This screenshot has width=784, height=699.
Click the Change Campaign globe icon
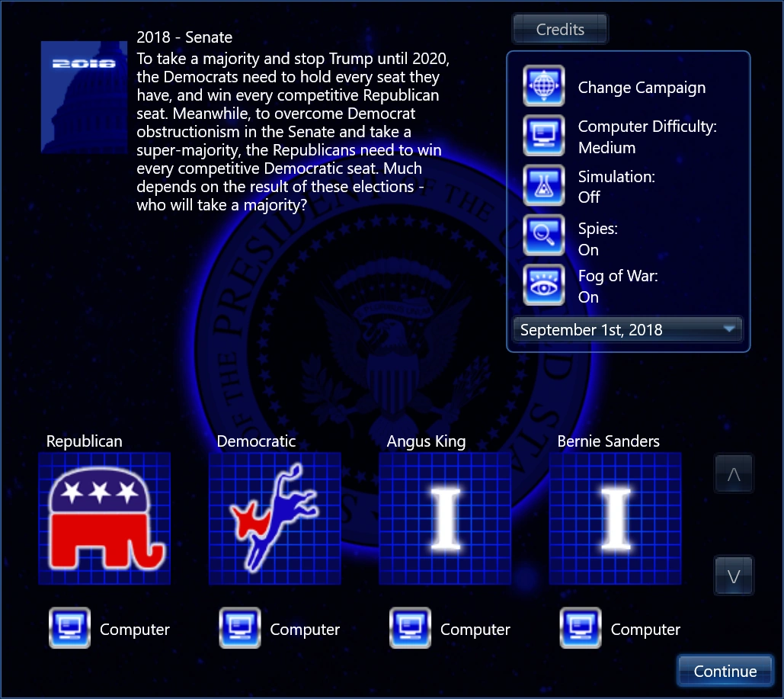(543, 86)
